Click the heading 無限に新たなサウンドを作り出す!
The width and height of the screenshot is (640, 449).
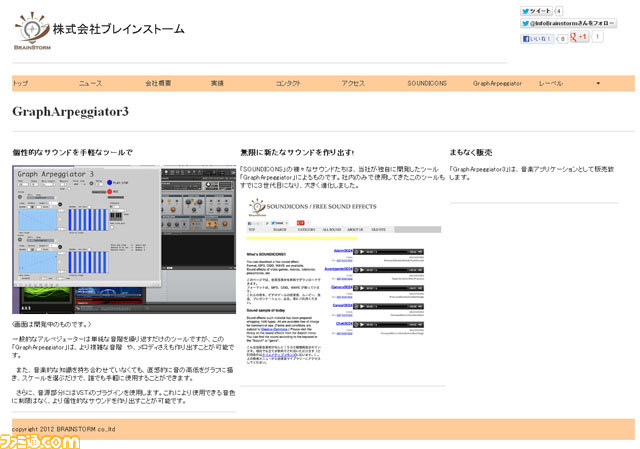(x=297, y=153)
